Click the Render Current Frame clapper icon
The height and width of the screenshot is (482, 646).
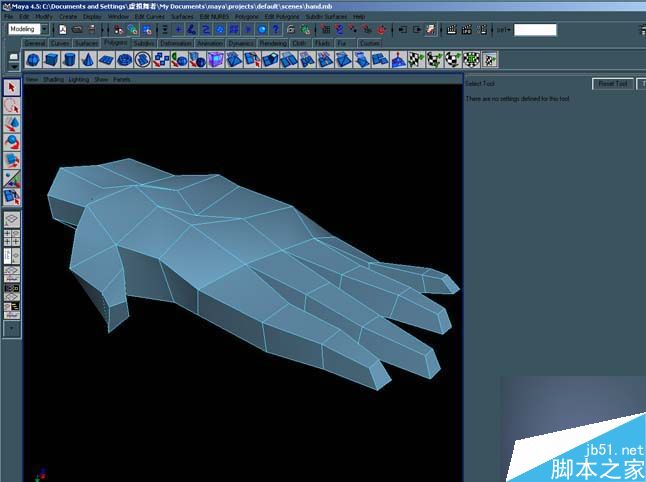point(452,29)
